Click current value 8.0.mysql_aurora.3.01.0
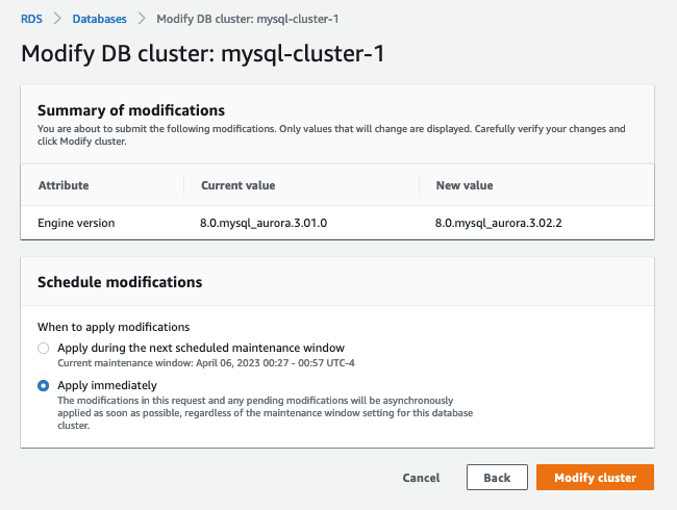Screen dimensions: 677x510 pos(263,223)
